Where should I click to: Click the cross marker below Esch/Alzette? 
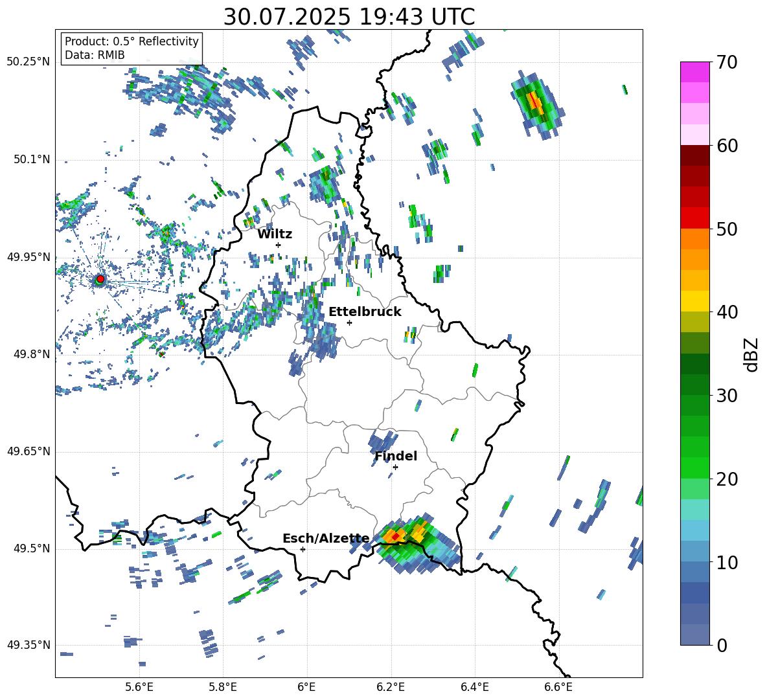point(303,549)
